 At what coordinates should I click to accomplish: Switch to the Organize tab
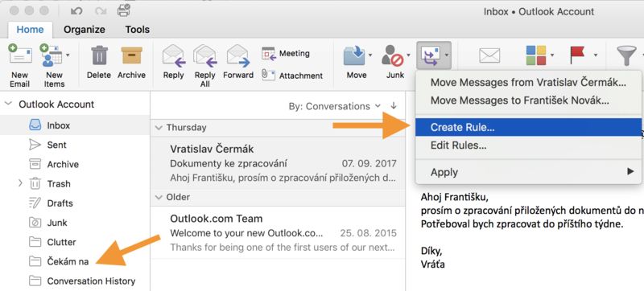click(x=85, y=30)
